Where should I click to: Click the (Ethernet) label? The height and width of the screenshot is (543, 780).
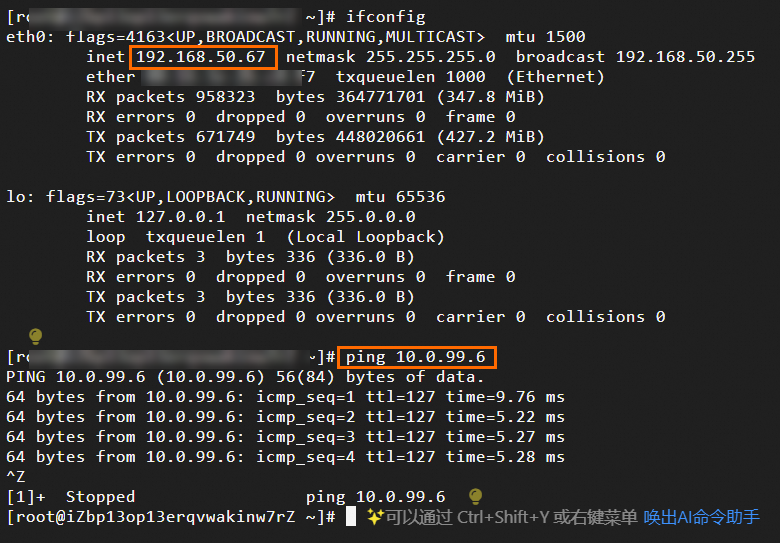555,77
